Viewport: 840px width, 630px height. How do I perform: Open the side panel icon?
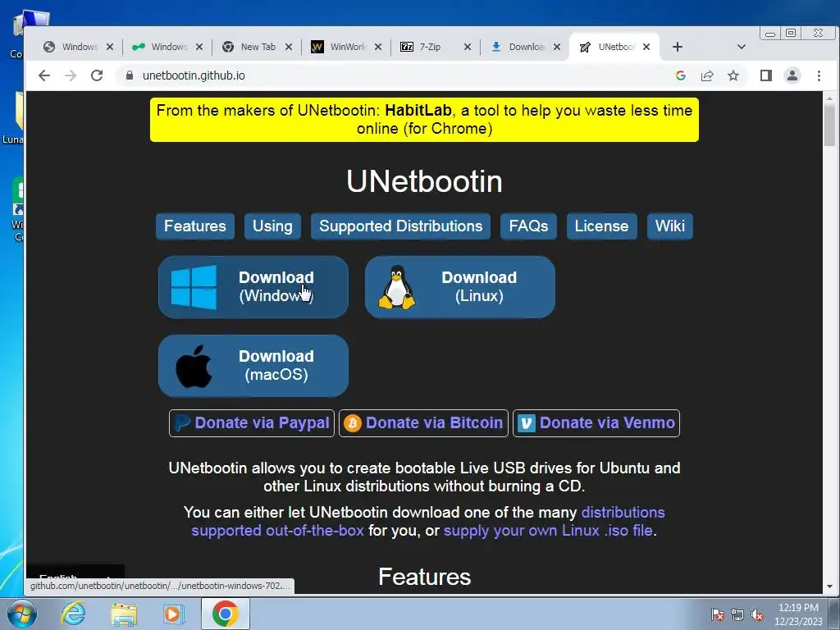(766, 75)
